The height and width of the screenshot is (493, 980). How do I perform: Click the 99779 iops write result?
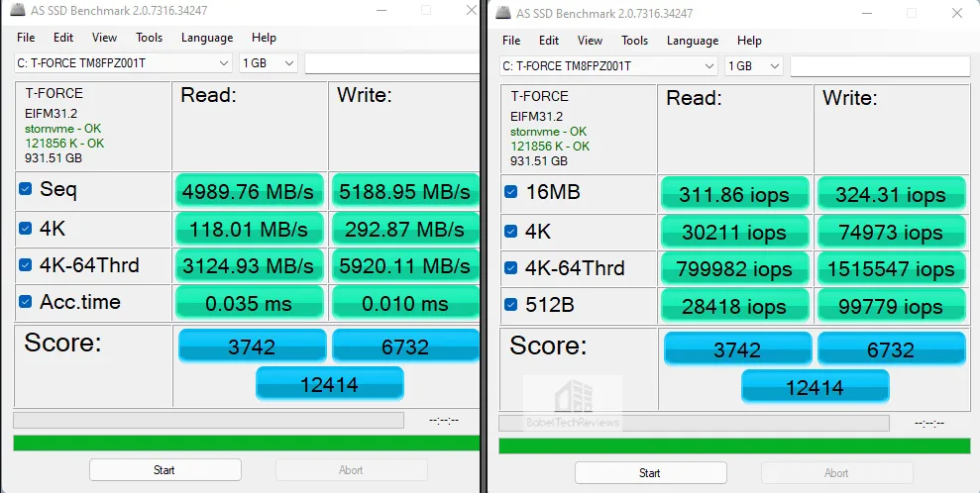891,307
